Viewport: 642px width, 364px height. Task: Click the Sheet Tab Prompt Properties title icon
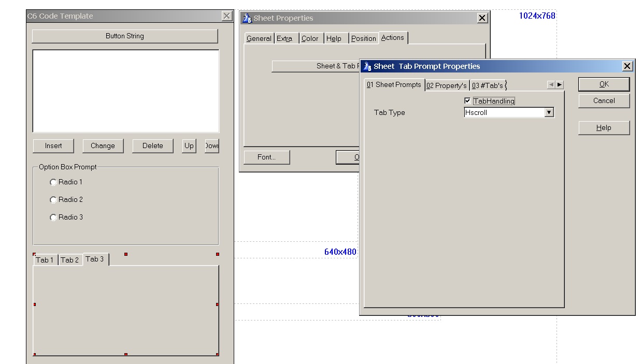(367, 66)
